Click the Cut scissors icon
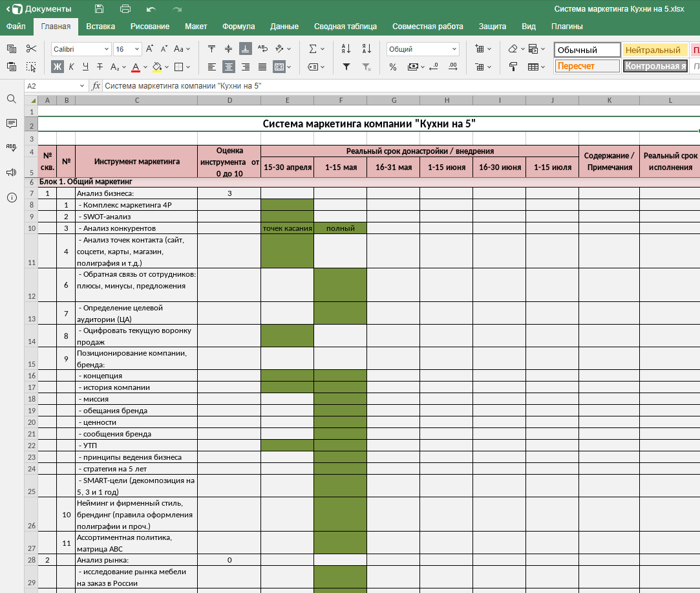The height and width of the screenshot is (593, 700). point(31,49)
